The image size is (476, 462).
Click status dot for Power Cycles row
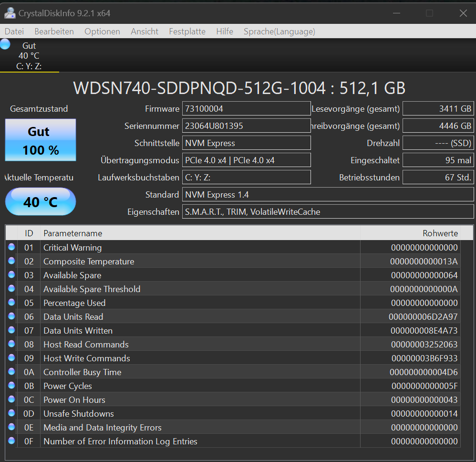(x=11, y=385)
